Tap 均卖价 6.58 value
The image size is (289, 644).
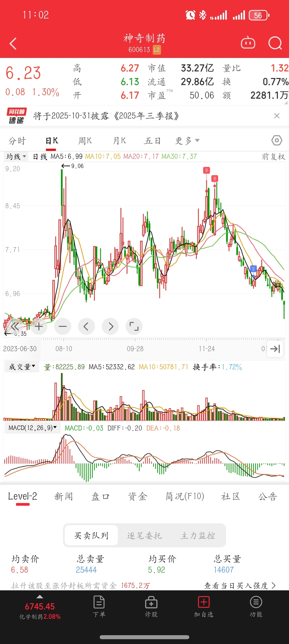(19, 570)
